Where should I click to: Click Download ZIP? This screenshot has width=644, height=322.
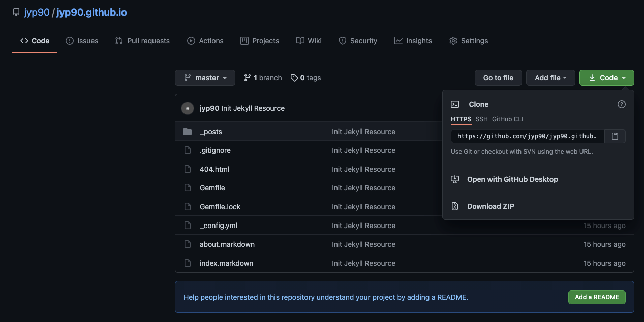click(490, 206)
